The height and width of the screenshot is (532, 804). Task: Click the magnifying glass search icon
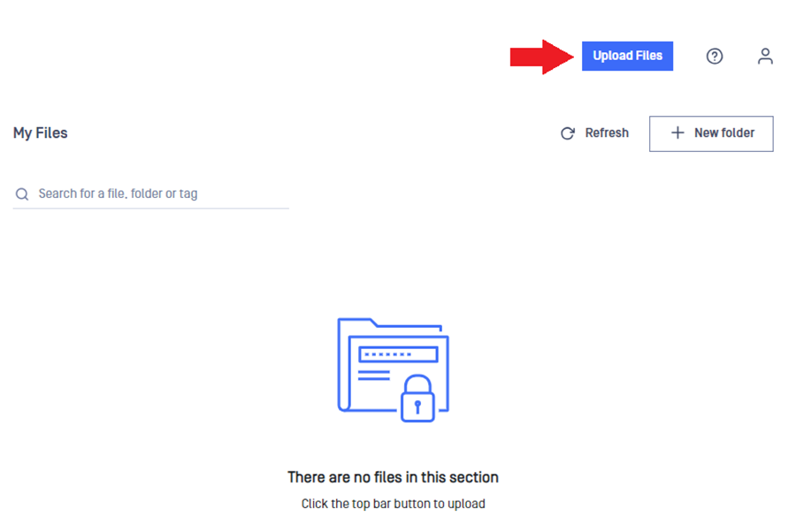click(22, 194)
